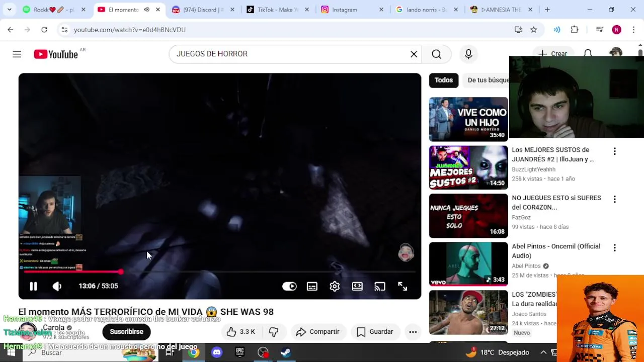The height and width of the screenshot is (362, 644).
Task: Open Los MEJORES SUSTOS de JUANDRÉS title
Action: 552,154
